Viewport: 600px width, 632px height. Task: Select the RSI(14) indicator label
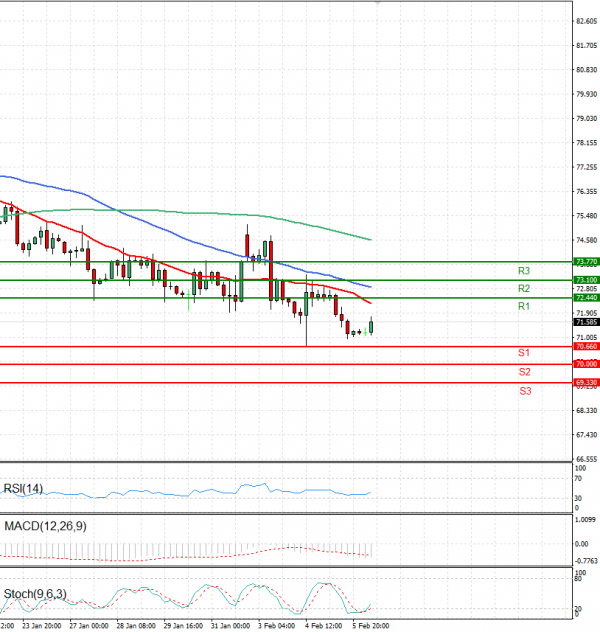(23, 489)
